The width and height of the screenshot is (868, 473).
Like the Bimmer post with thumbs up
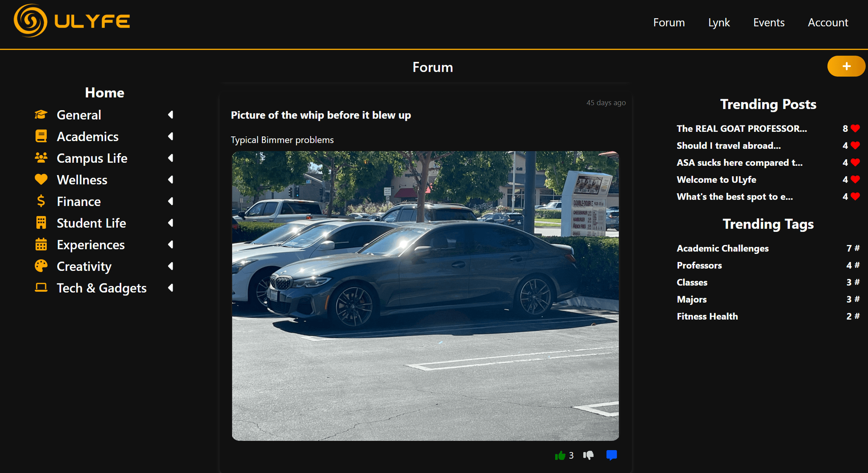(x=559, y=455)
